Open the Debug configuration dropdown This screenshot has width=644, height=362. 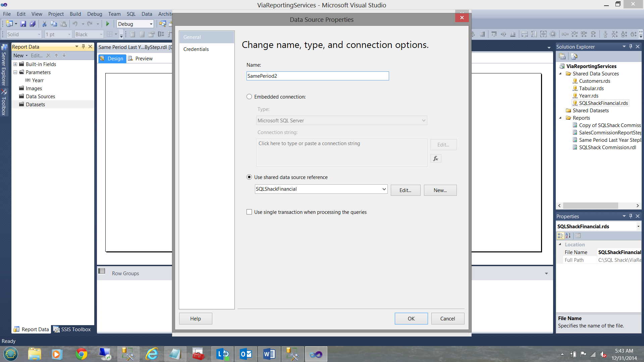tap(151, 24)
